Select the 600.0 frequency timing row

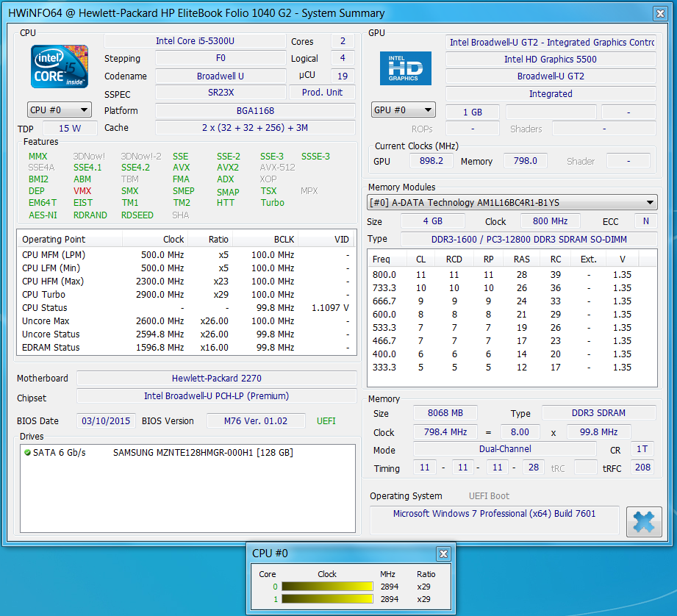pos(512,315)
